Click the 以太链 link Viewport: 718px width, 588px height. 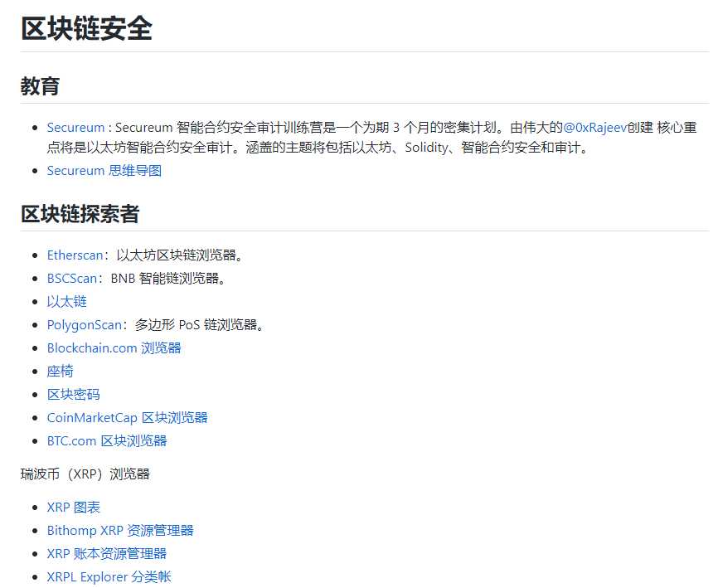coord(67,301)
